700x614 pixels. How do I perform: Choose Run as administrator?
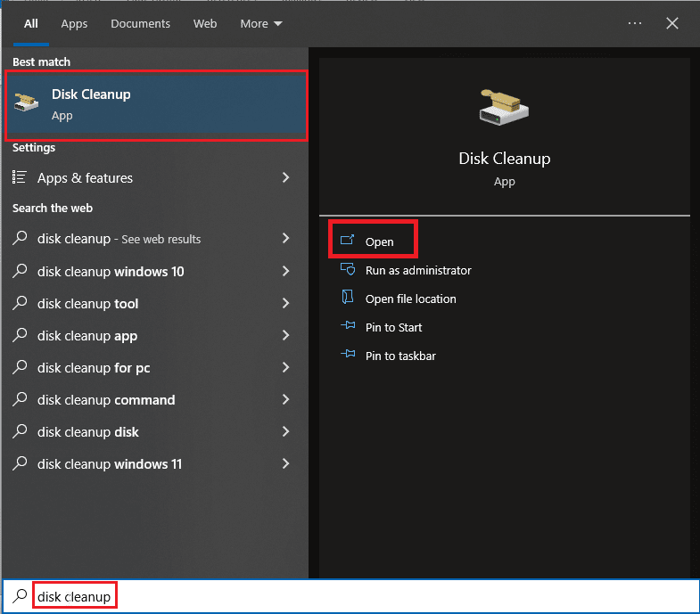click(418, 270)
